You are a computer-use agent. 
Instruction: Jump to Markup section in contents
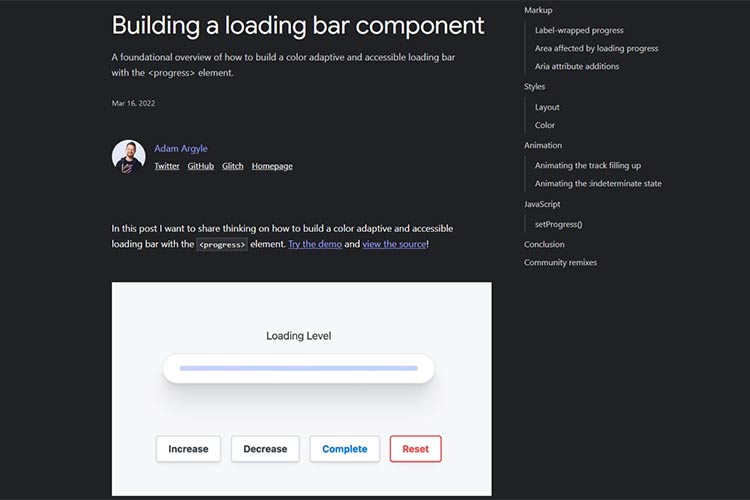click(x=538, y=10)
